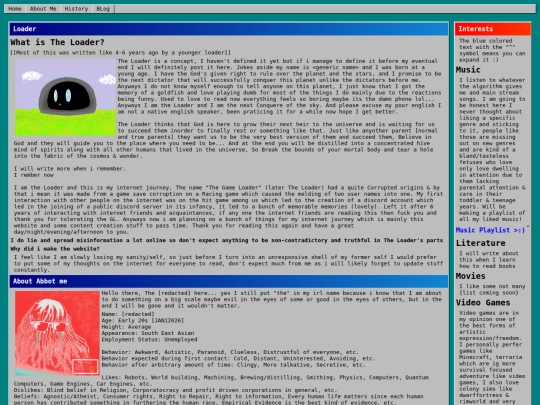Click the blue colored text hint in Interests
Image resolution: width=540 pixels, height=405 pixels.
click(x=492, y=50)
